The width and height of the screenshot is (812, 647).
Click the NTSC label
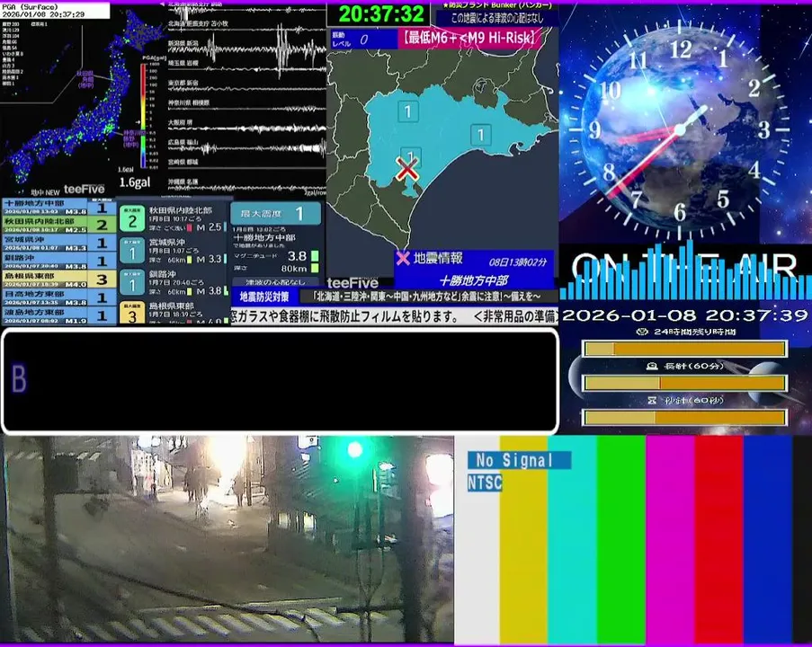[x=485, y=483]
